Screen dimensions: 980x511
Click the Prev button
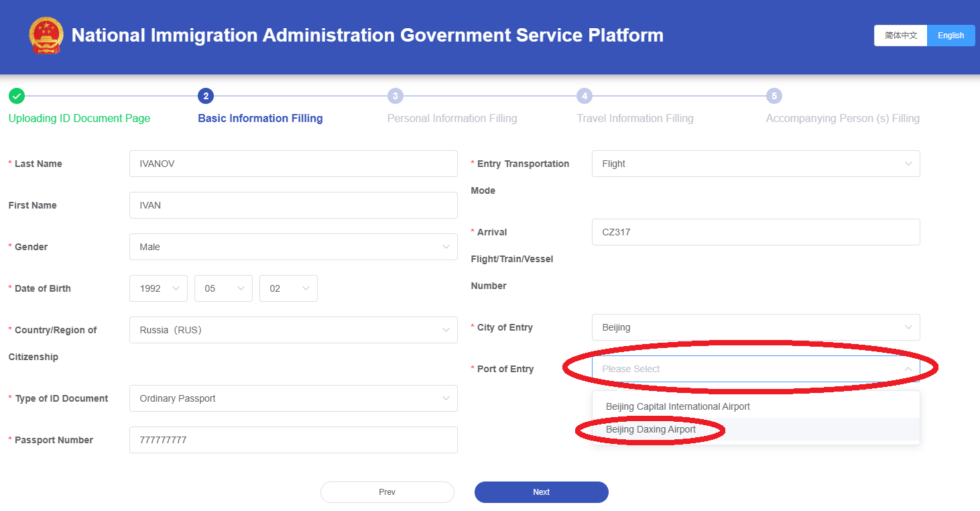pos(387,492)
